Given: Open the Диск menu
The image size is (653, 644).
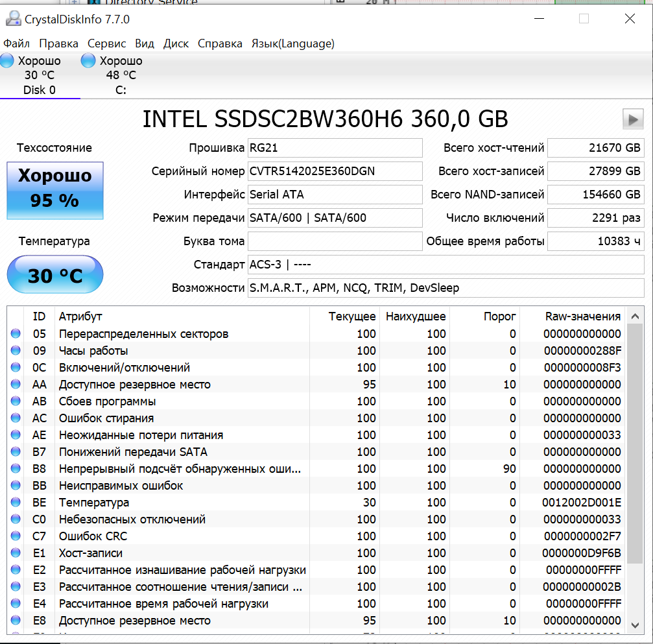Looking at the screenshot, I should coord(176,43).
